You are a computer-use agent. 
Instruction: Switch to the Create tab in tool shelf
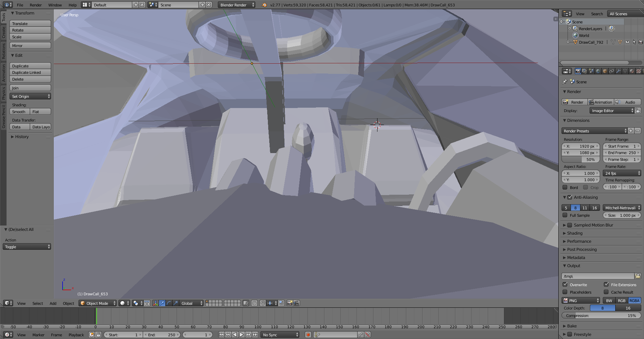[x=4, y=33]
